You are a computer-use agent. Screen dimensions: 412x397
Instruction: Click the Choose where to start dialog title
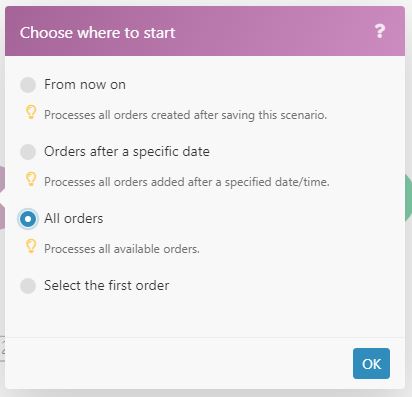97,33
